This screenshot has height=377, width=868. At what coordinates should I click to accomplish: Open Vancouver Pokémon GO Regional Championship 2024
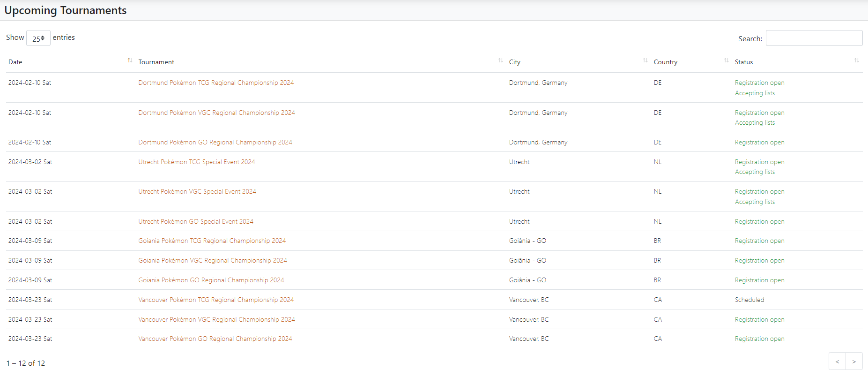[x=215, y=339]
